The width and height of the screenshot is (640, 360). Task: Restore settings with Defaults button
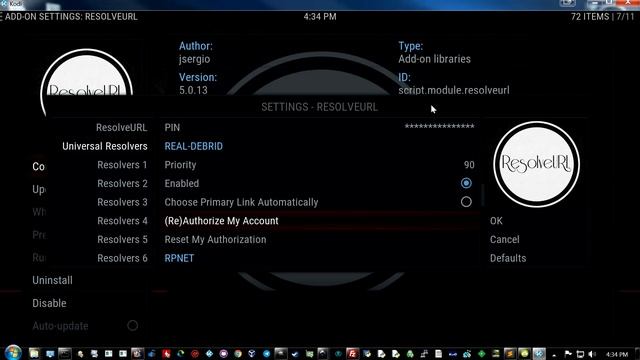[508, 258]
